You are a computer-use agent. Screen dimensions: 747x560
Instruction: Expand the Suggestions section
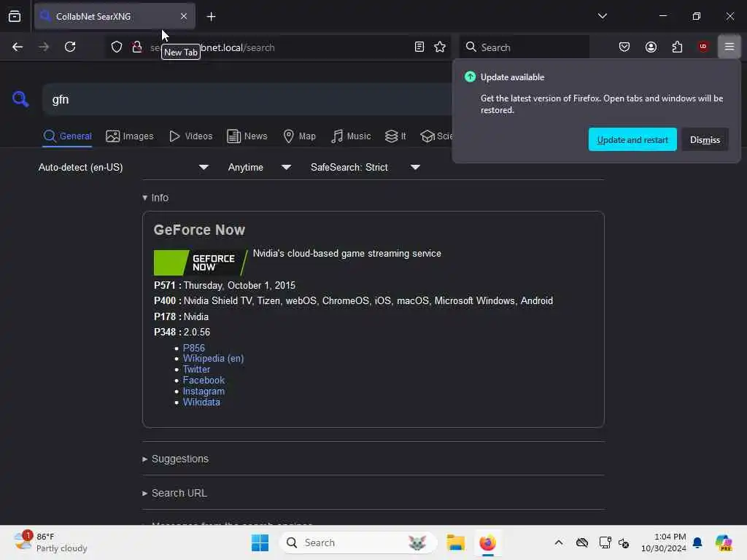(x=175, y=459)
